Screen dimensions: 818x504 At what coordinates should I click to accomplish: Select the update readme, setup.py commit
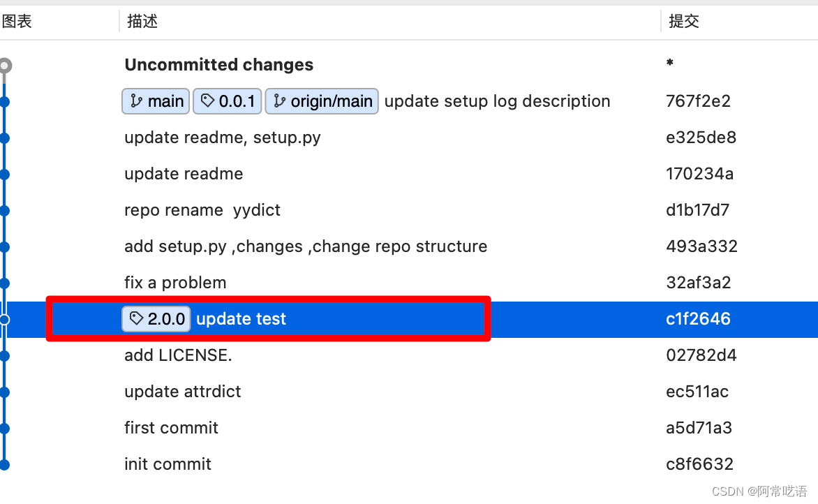click(x=409, y=138)
